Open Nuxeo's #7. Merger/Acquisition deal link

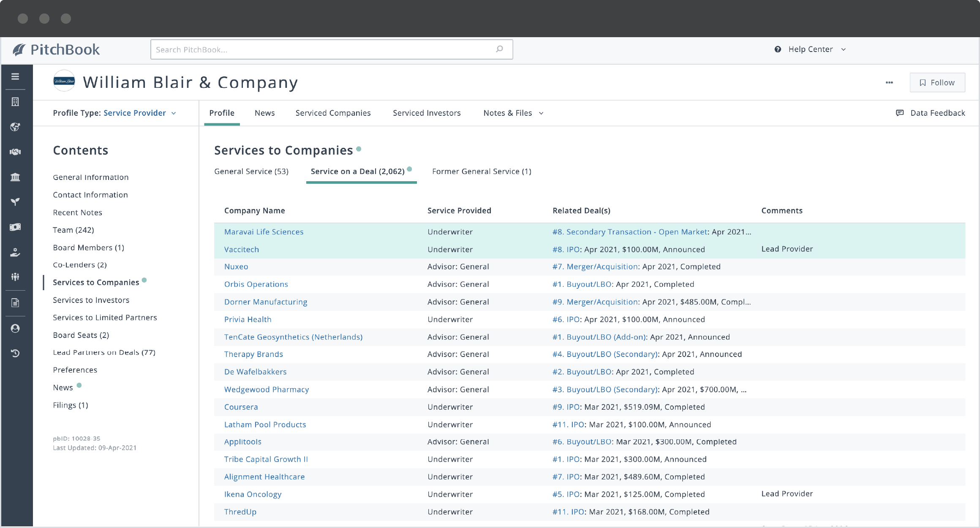pos(595,267)
